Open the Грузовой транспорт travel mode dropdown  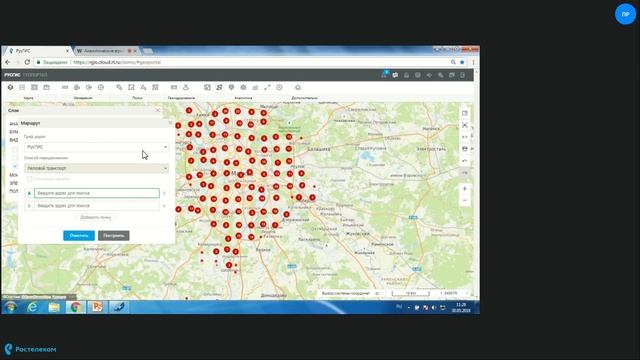96,168
